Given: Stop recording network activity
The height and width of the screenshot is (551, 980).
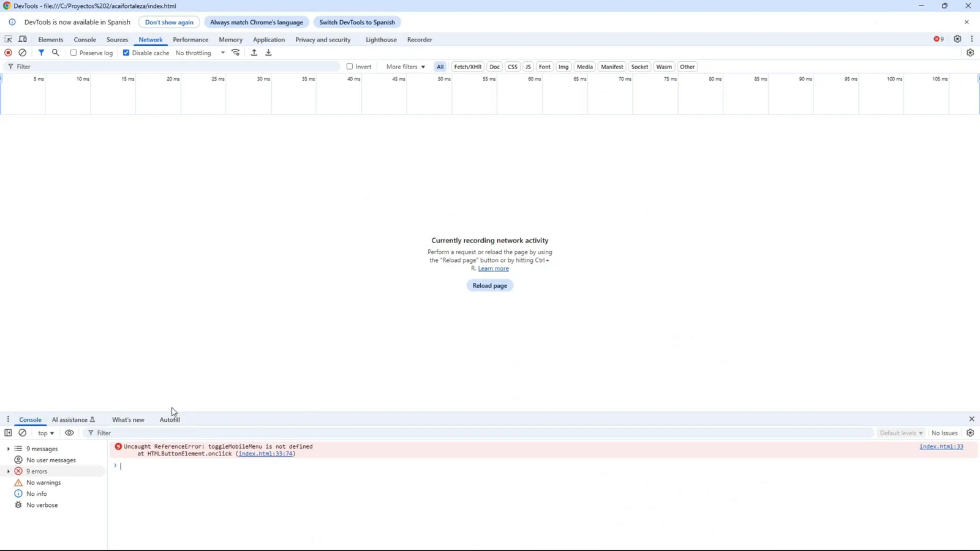Looking at the screenshot, I should coord(8,53).
